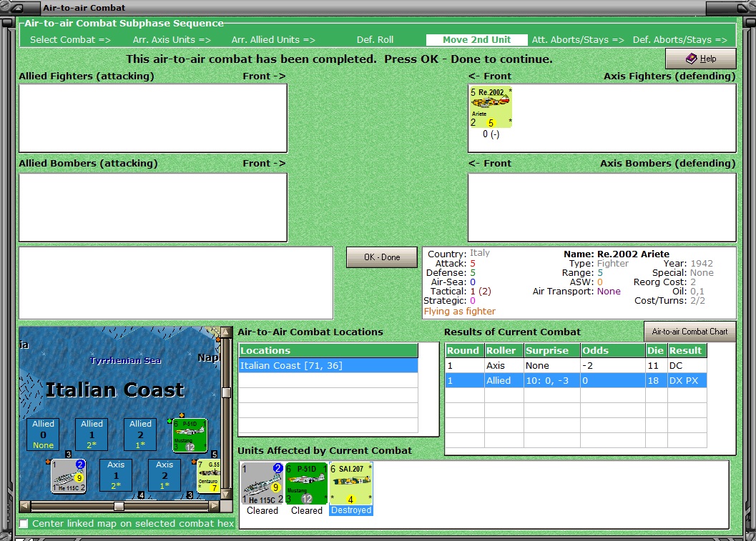Click the Select Combat subphase step
Image resolution: width=756 pixels, height=541 pixels.
tap(70, 40)
